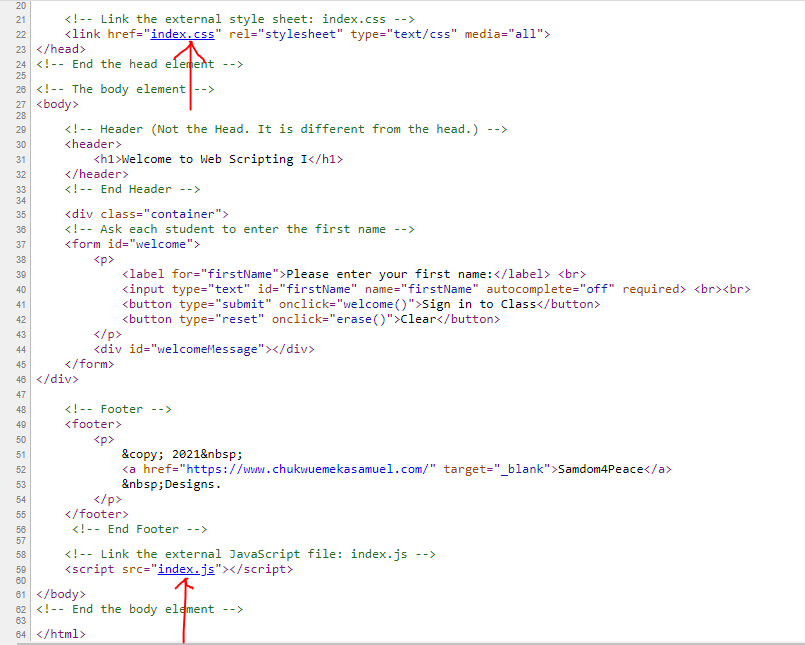Click the closing footer tag on line 55
Image resolution: width=805 pixels, height=645 pixels.
point(97,515)
